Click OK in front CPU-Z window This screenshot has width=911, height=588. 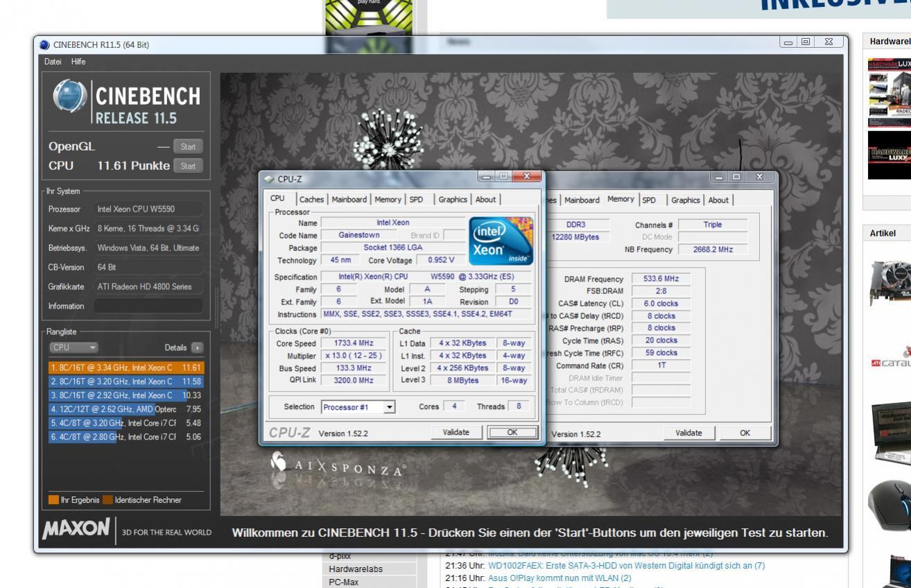pos(512,432)
